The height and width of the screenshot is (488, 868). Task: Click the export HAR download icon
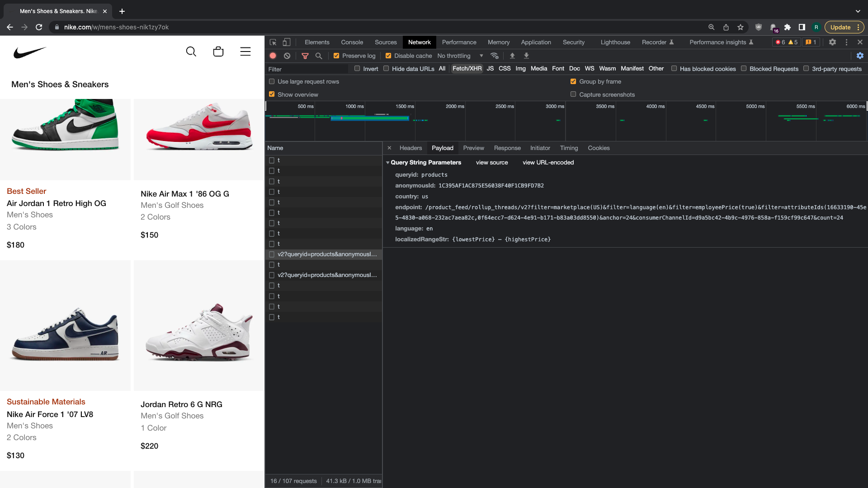point(526,56)
